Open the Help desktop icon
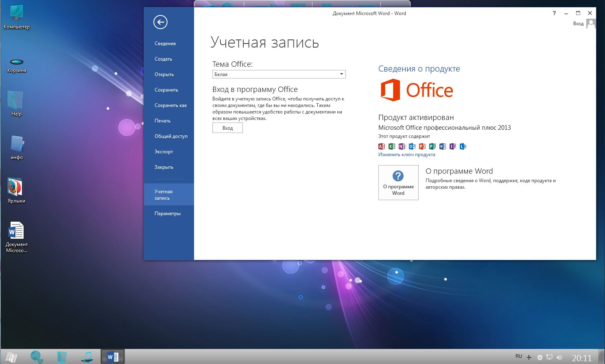 pos(16,103)
